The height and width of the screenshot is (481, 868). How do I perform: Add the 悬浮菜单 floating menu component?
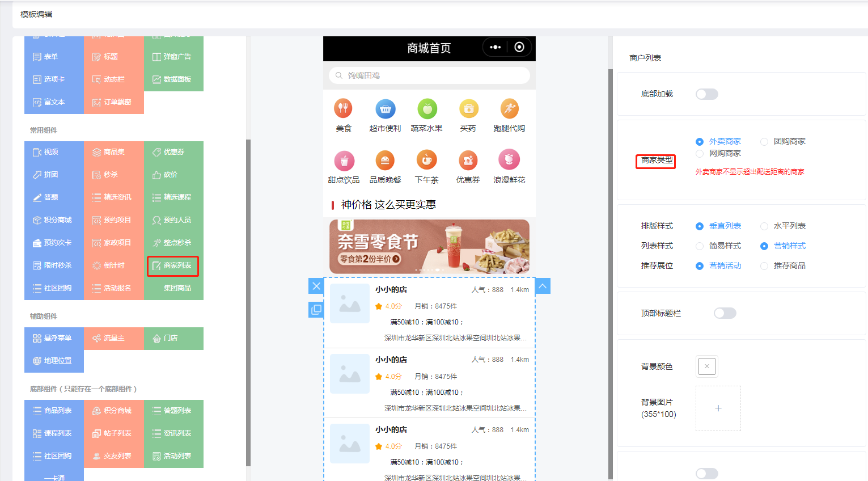coord(54,338)
